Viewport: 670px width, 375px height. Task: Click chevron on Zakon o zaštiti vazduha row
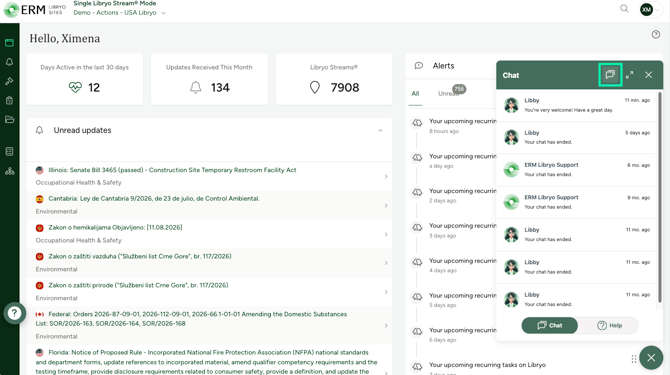[386, 263]
